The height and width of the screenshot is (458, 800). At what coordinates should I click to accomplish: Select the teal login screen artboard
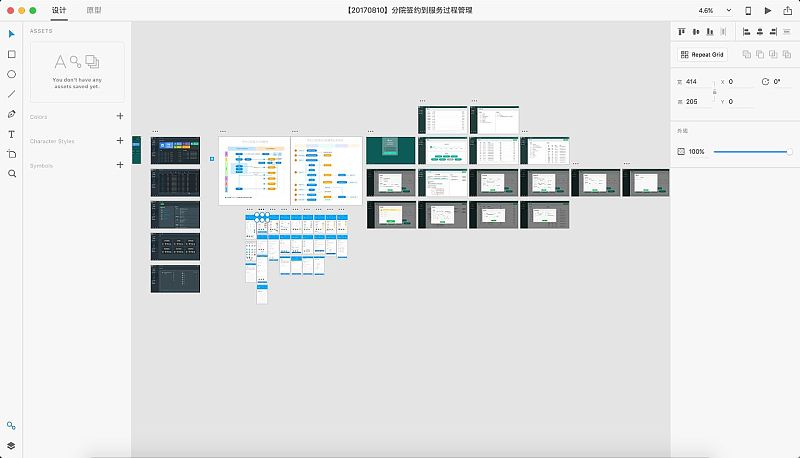390,150
